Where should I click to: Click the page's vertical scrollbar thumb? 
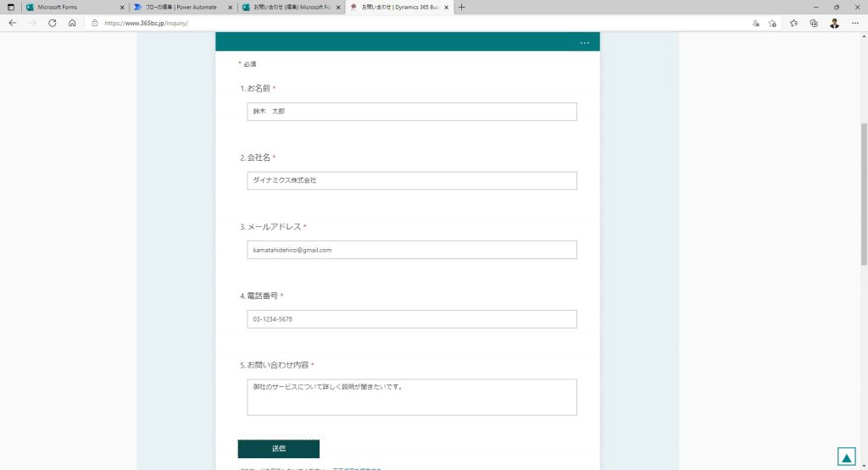(x=864, y=195)
